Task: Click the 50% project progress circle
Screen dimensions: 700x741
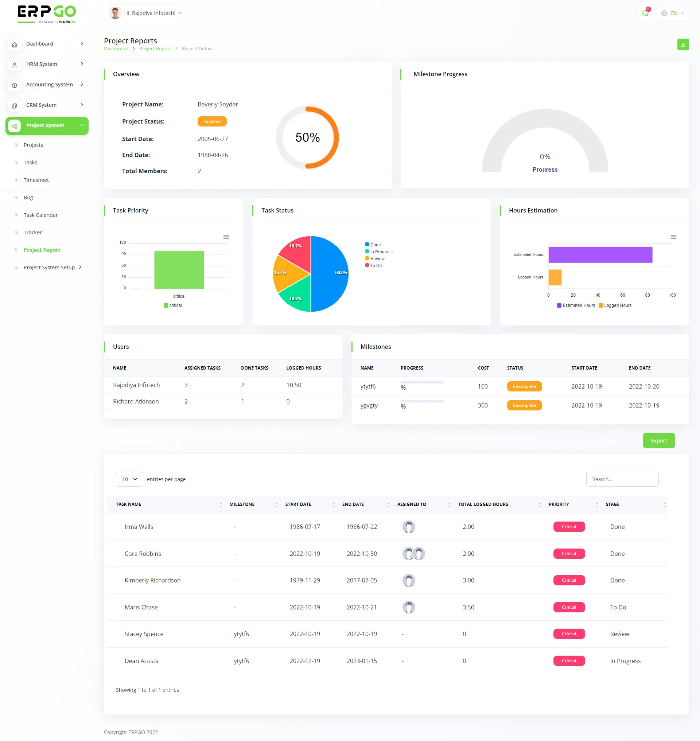Action: [x=308, y=137]
